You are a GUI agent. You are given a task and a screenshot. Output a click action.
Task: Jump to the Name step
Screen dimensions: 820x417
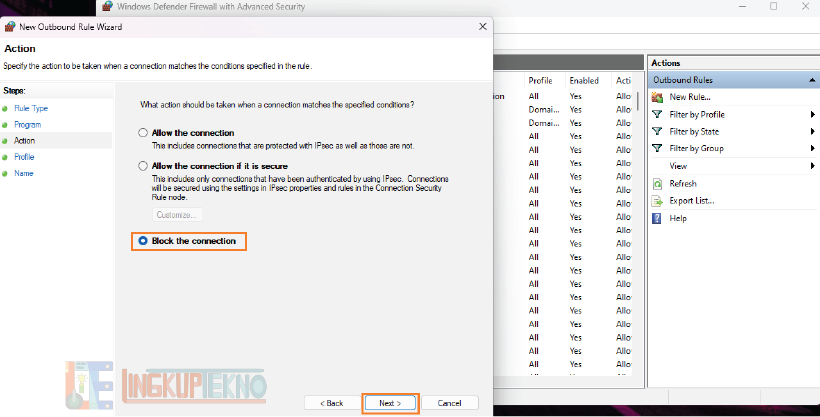tap(24, 173)
